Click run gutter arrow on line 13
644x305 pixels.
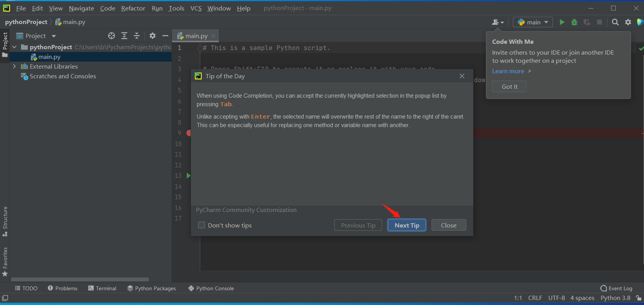coord(189,176)
